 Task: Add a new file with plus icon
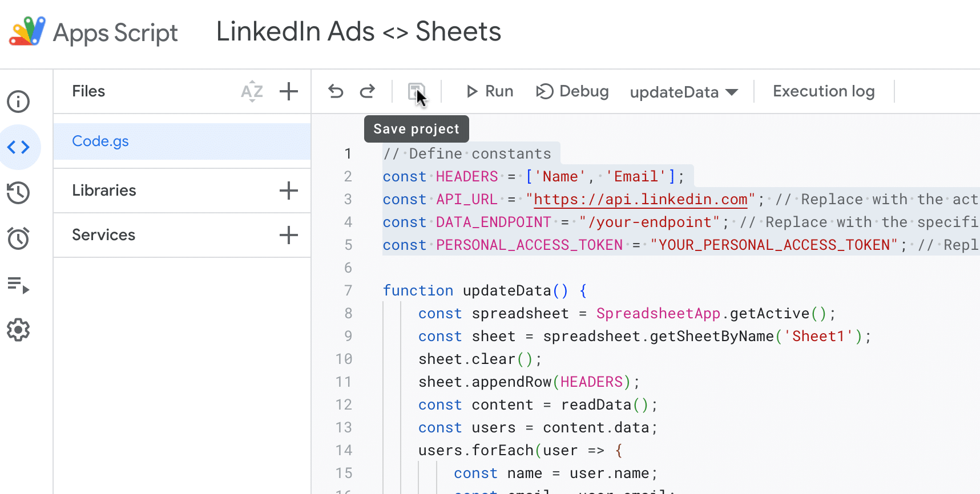coord(289,91)
